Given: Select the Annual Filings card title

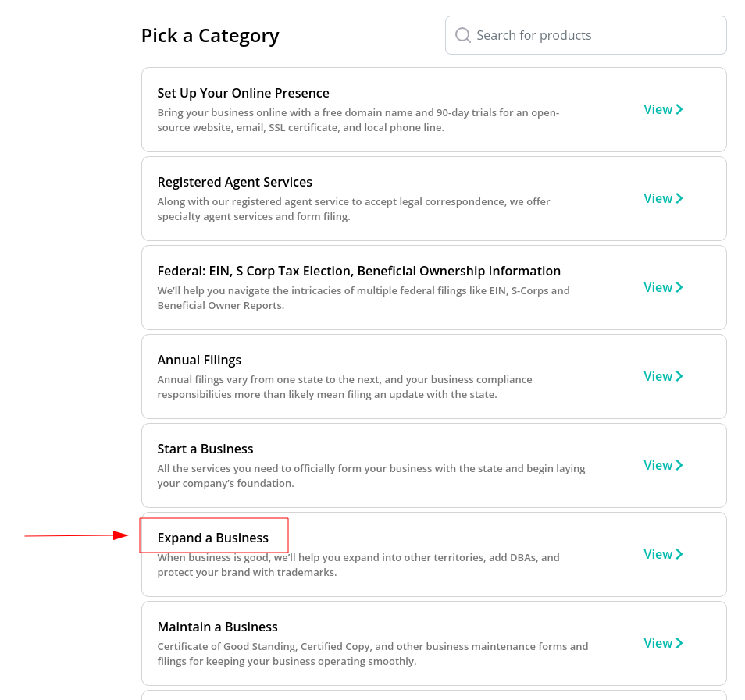Looking at the screenshot, I should (199, 360).
